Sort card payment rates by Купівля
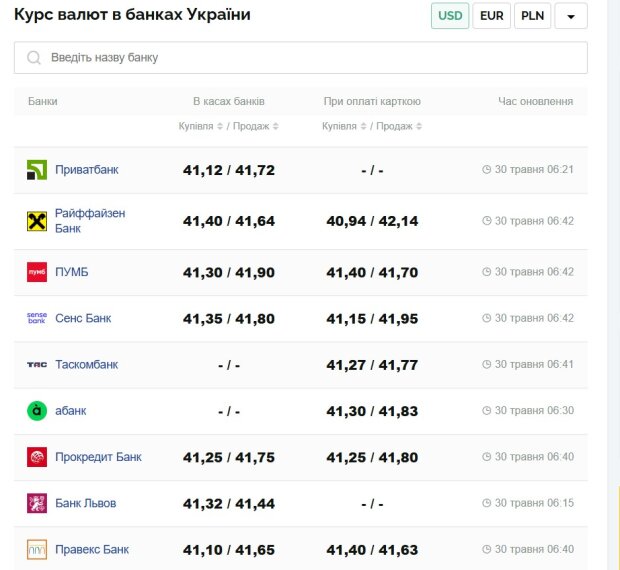Image resolution: width=620 pixels, height=570 pixels. (x=344, y=126)
